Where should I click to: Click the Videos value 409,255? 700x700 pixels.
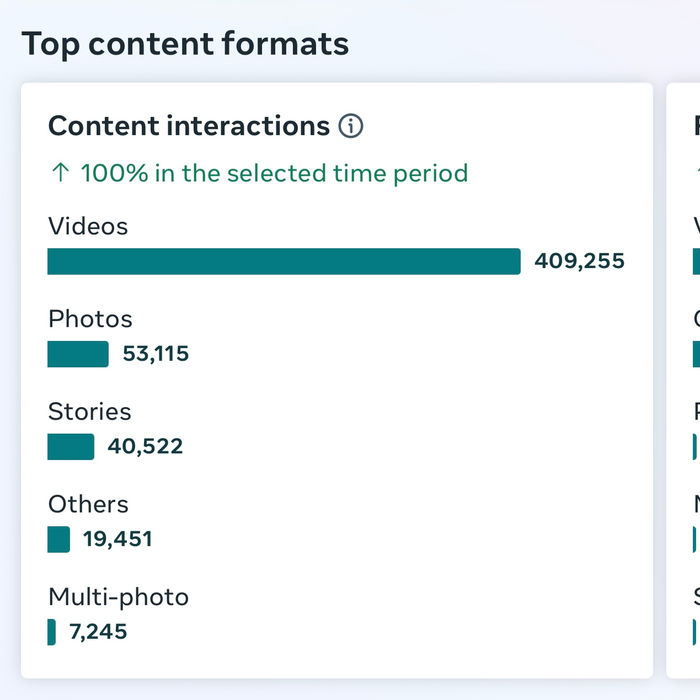579,261
